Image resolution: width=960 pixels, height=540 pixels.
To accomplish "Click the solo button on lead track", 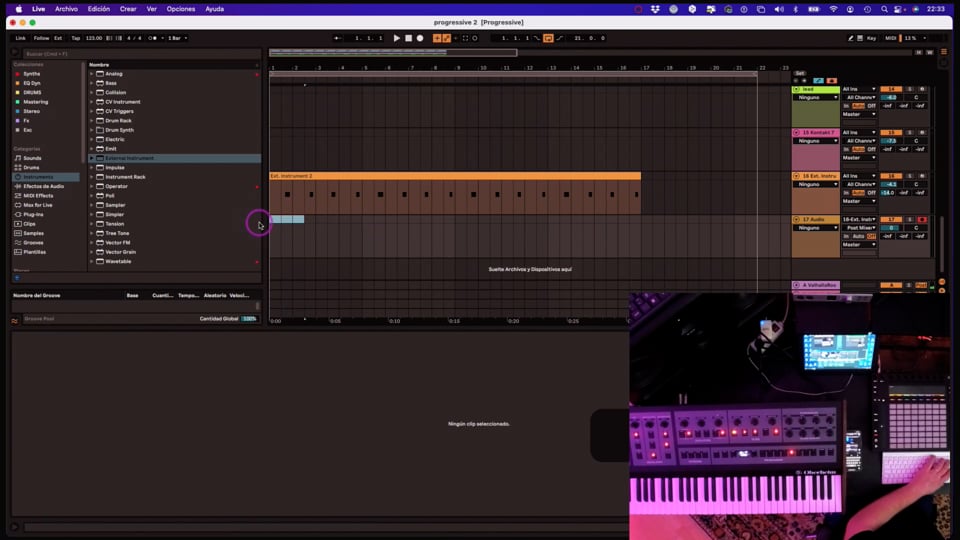I will [x=910, y=89].
